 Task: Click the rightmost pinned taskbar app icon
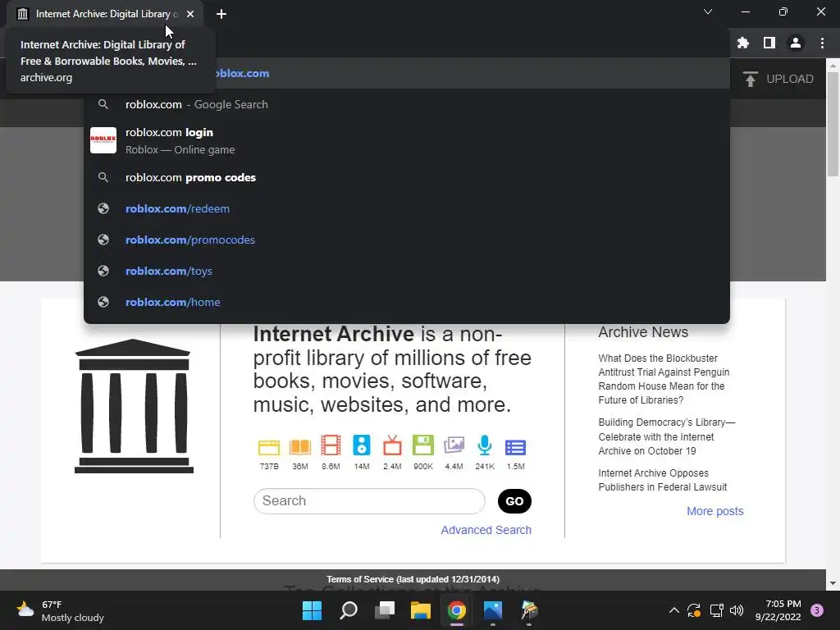[529, 610]
